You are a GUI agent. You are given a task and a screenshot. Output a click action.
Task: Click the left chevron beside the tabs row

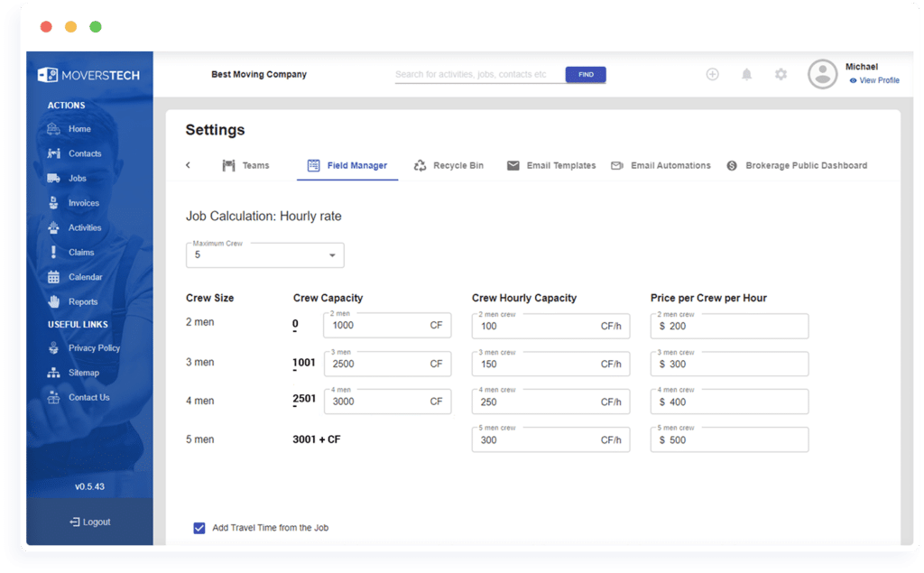[188, 165]
